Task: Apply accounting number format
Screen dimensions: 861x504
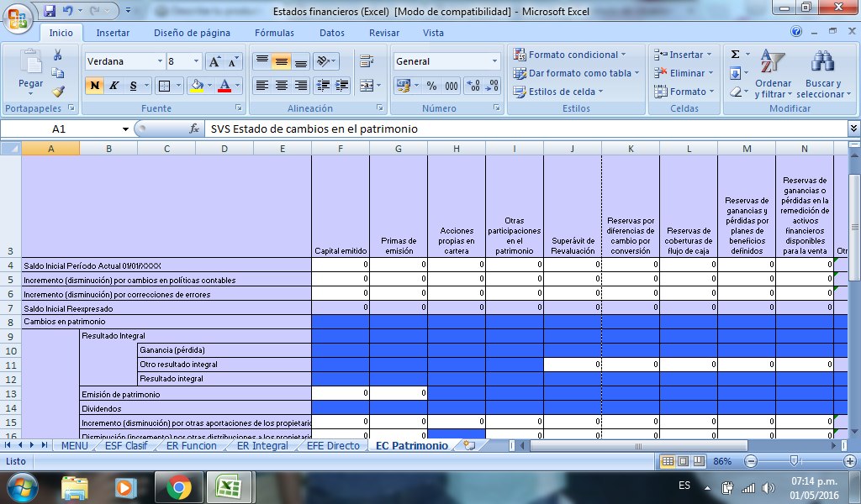Action: pyautogui.click(x=404, y=86)
